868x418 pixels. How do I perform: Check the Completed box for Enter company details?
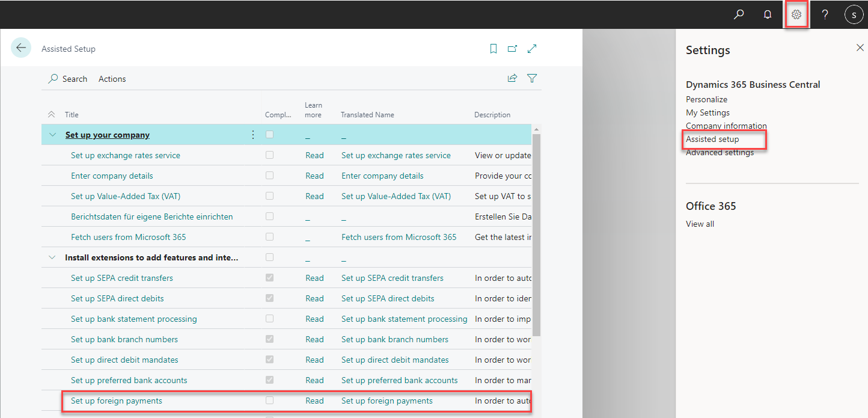pos(269,175)
